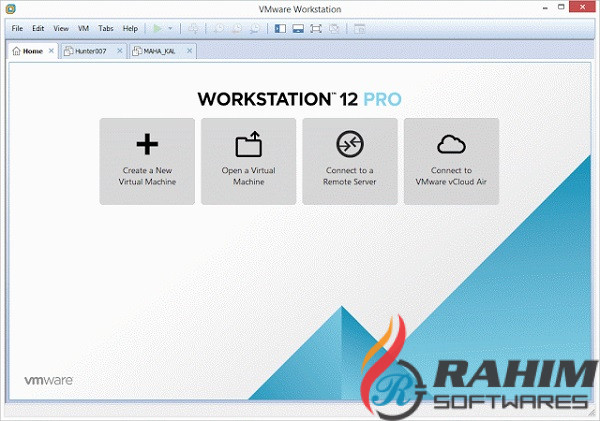
Task: Toggle the thumbnail bar icon
Action: click(x=298, y=29)
